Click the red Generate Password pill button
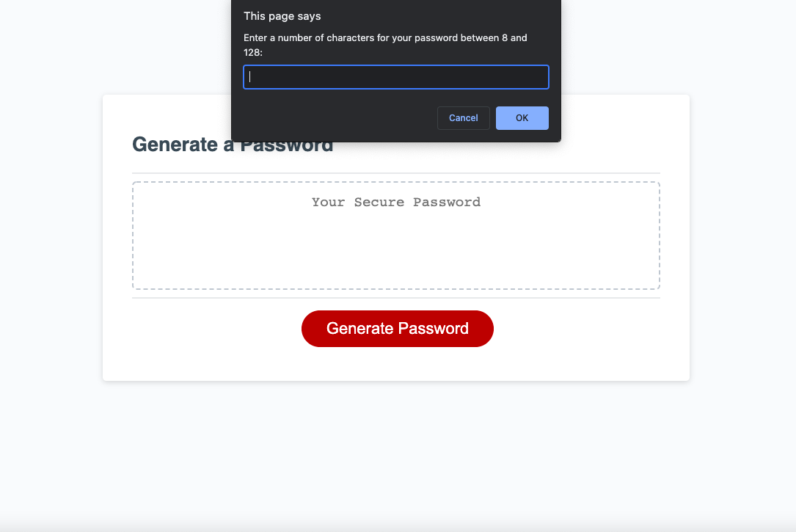Image resolution: width=796 pixels, height=532 pixels. [397, 329]
